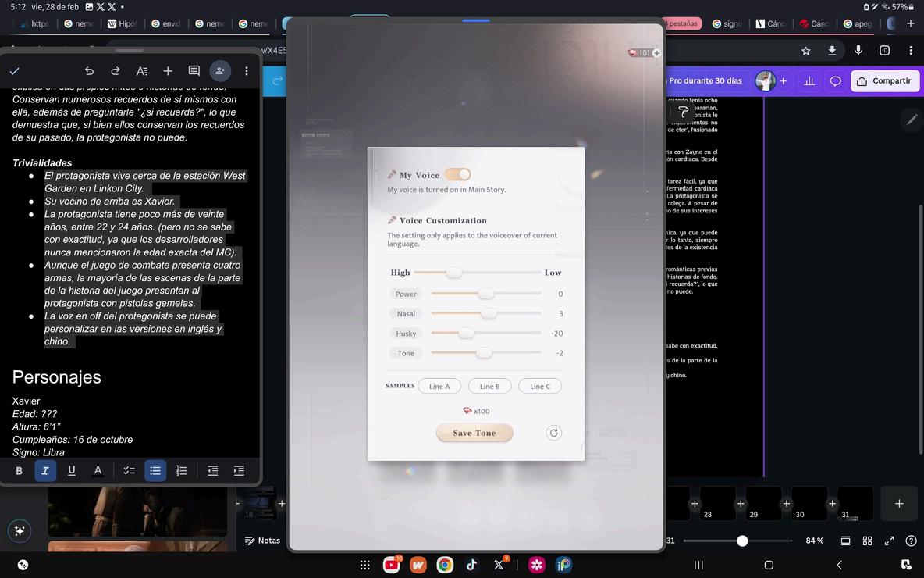Undo the last change in Docs
Image resolution: width=924 pixels, height=578 pixels.
tap(89, 71)
